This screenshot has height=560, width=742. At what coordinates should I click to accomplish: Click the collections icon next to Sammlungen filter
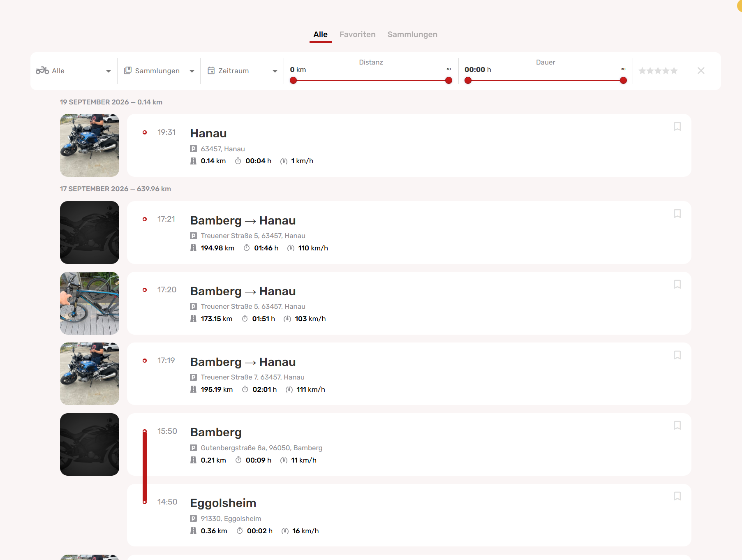(128, 70)
